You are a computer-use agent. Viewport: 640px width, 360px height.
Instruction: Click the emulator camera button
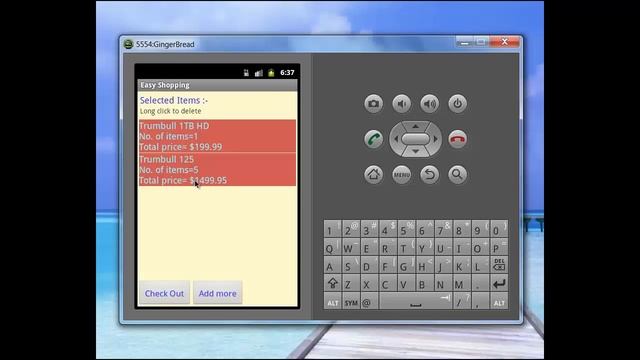pos(373,104)
